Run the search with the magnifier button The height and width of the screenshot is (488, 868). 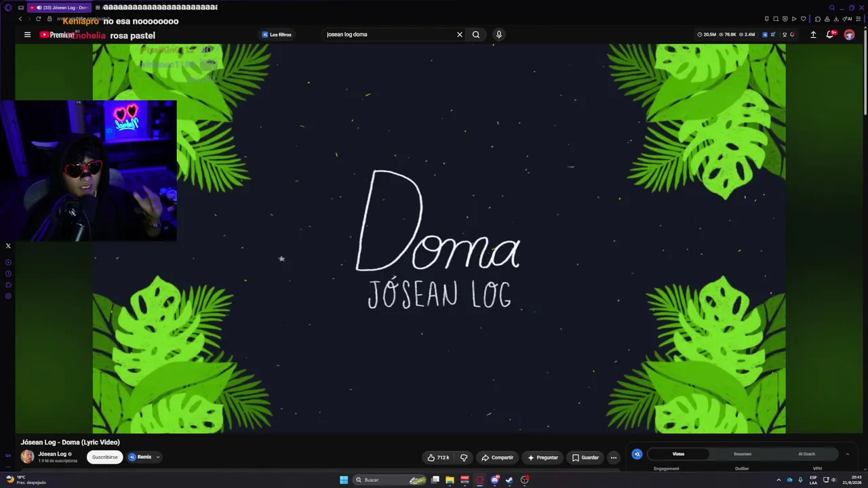pyautogui.click(x=476, y=35)
